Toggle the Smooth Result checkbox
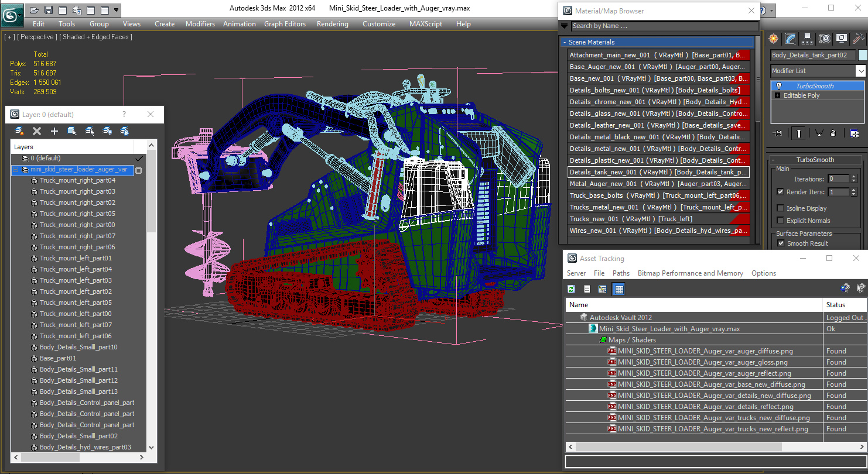This screenshot has width=868, height=474. [x=780, y=243]
